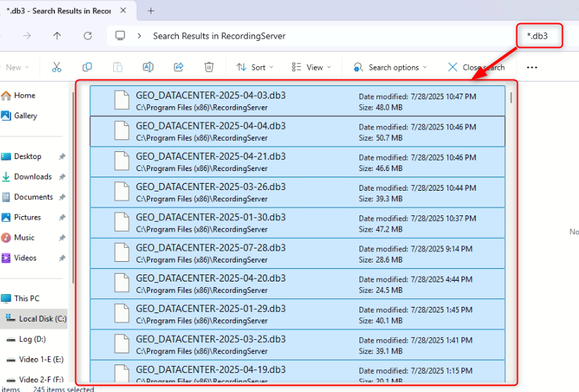Click the forward navigation arrow
579x392 pixels.
coord(27,36)
